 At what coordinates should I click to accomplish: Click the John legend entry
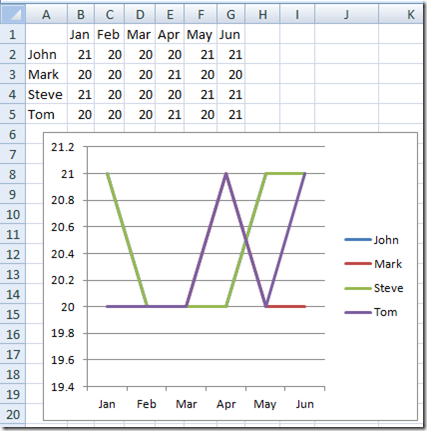[371, 240]
